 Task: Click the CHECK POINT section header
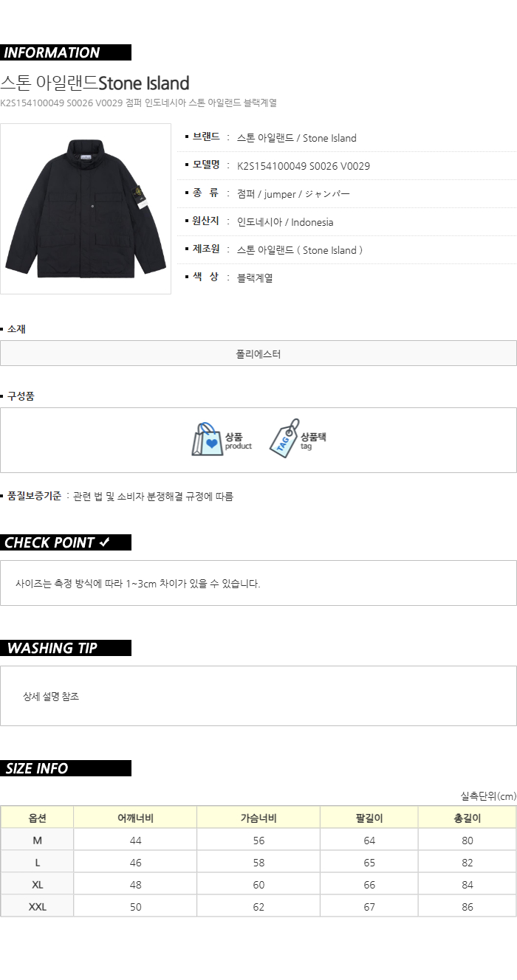(66, 542)
